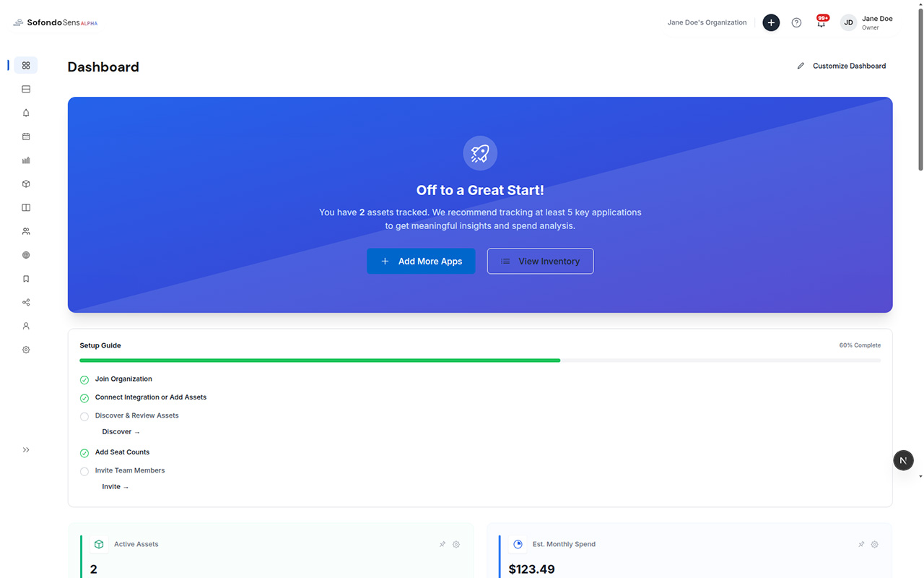924x578 pixels.
Task: Open the calendar icon in the sidebar
Action: click(25, 137)
